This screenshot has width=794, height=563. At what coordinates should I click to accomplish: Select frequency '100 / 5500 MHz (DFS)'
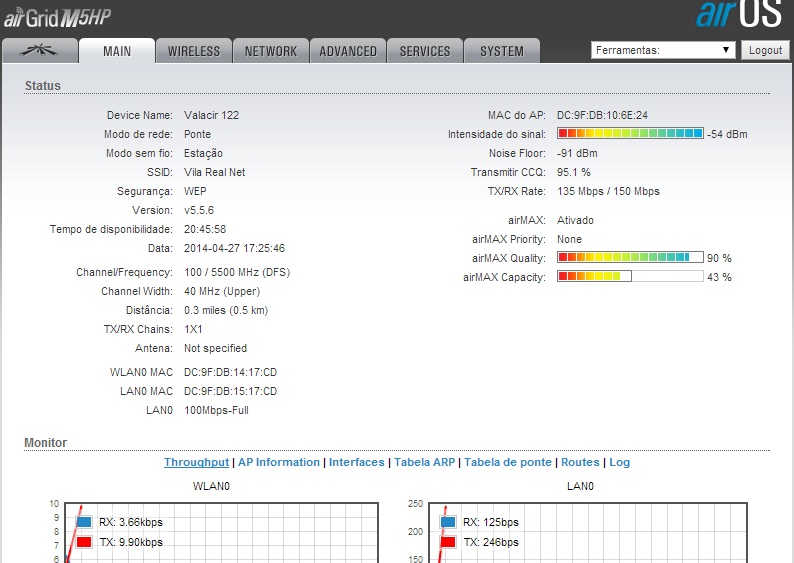(x=237, y=272)
